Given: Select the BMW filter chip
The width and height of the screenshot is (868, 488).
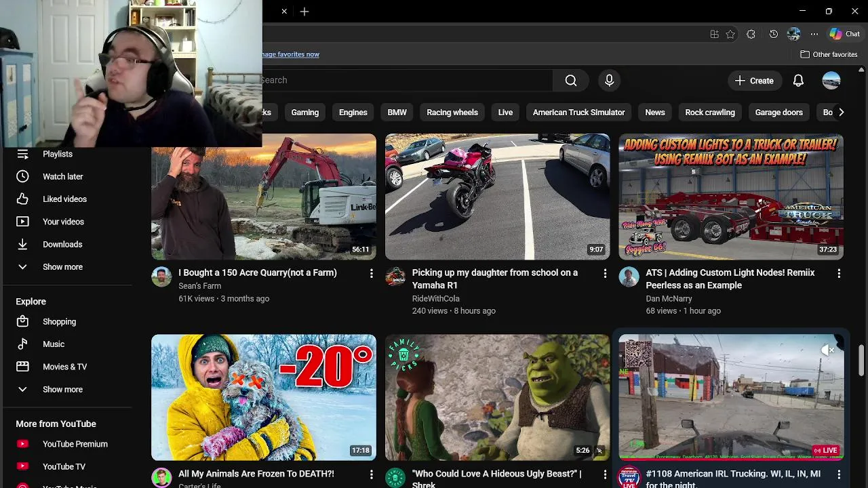Looking at the screenshot, I should pyautogui.click(x=397, y=113).
